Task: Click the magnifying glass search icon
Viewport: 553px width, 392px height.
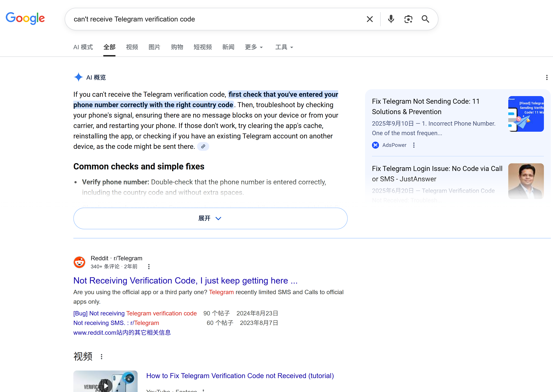Action: pyautogui.click(x=425, y=19)
